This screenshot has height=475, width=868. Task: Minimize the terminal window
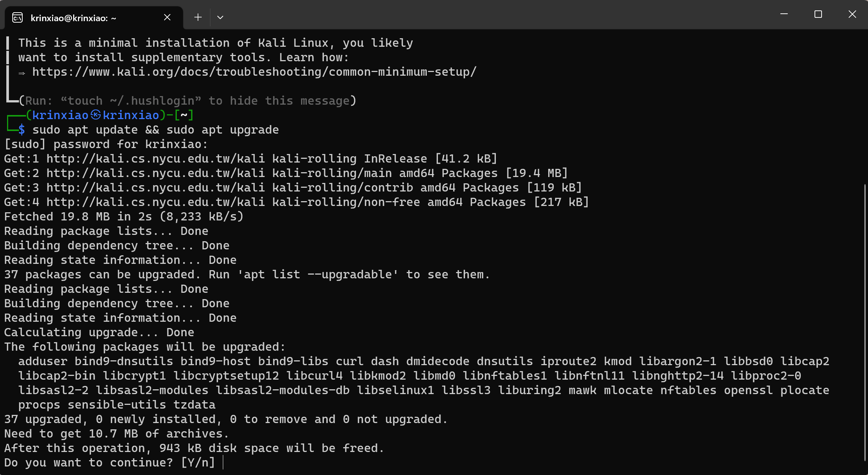(x=784, y=14)
